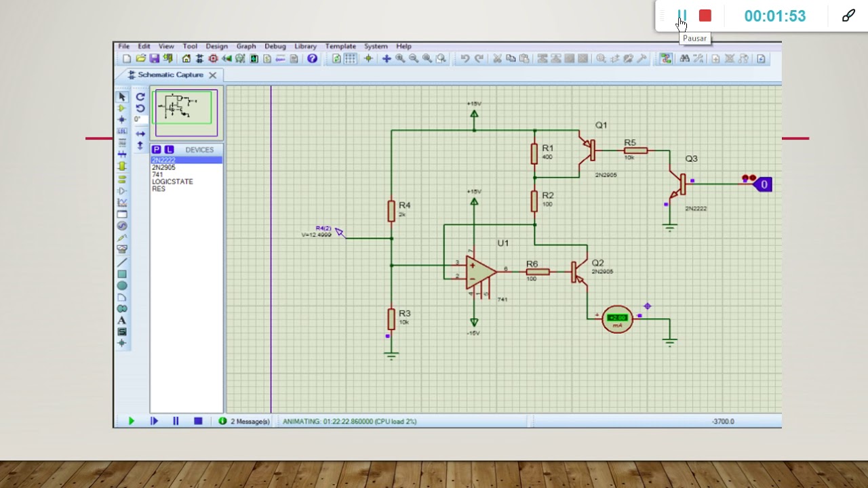
Task: Click the horizontal mirror (X-mirror) icon
Action: coord(140,134)
